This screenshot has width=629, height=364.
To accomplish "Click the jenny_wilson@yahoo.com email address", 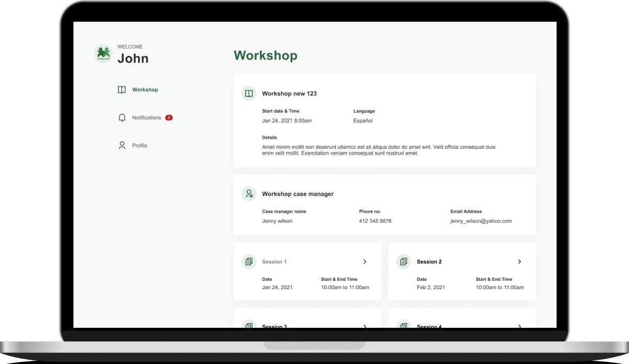I will [x=481, y=221].
